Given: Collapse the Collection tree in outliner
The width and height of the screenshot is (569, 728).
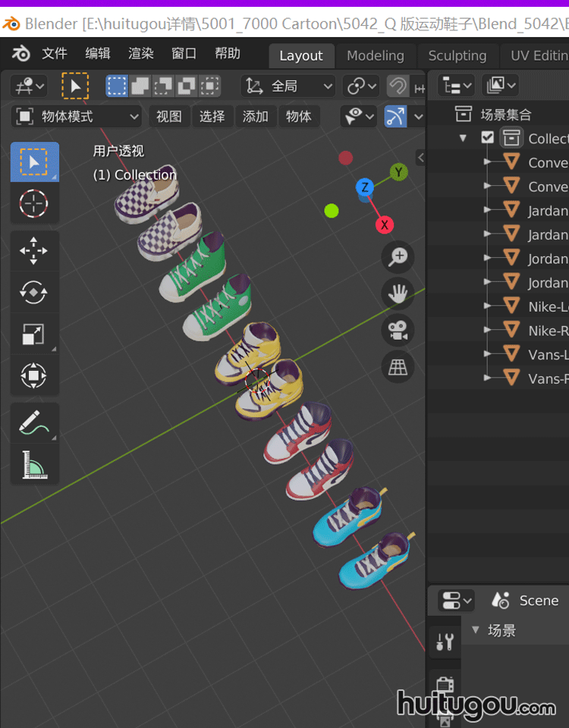Looking at the screenshot, I should 463,138.
